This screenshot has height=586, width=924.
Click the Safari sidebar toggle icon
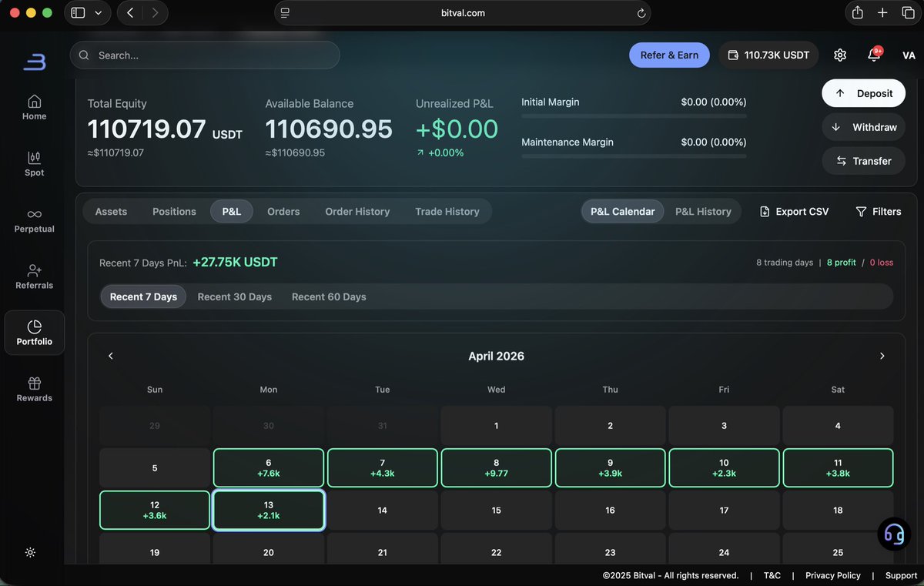point(78,12)
